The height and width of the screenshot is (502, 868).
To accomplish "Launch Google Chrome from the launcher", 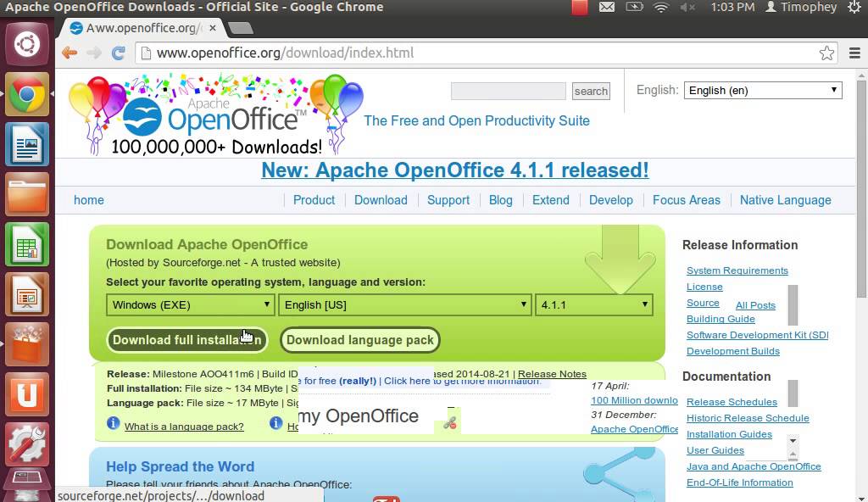I will point(26,94).
